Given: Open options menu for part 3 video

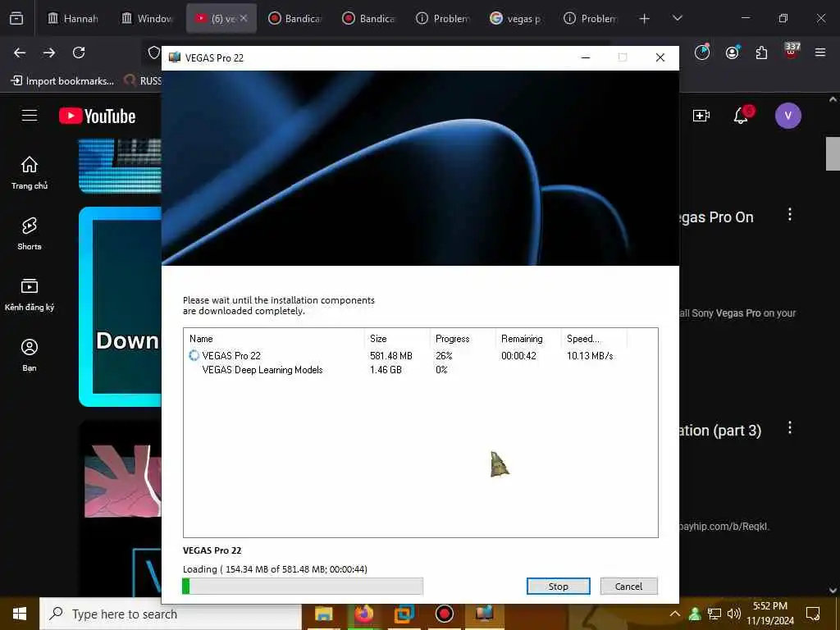Looking at the screenshot, I should tap(790, 428).
